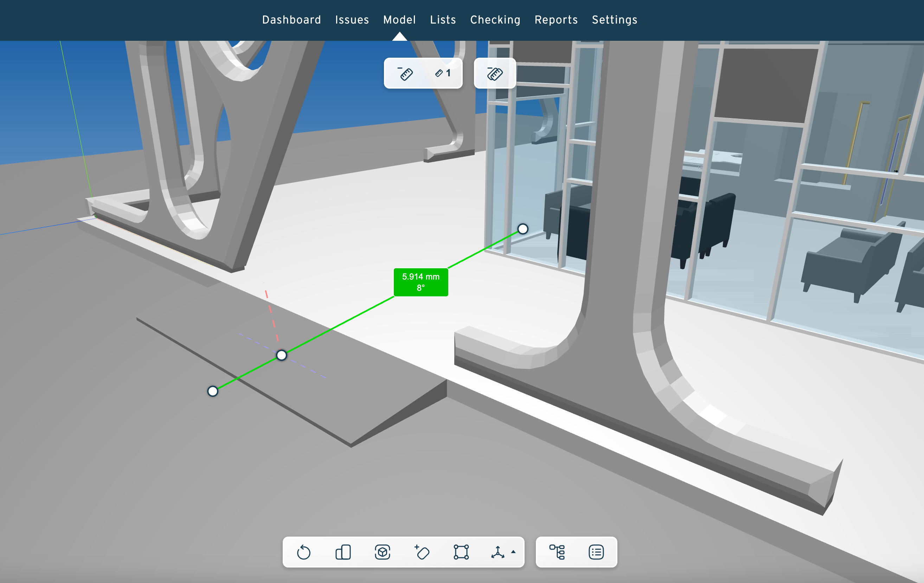Click the section box icon
The width and height of the screenshot is (924, 583).
(461, 552)
